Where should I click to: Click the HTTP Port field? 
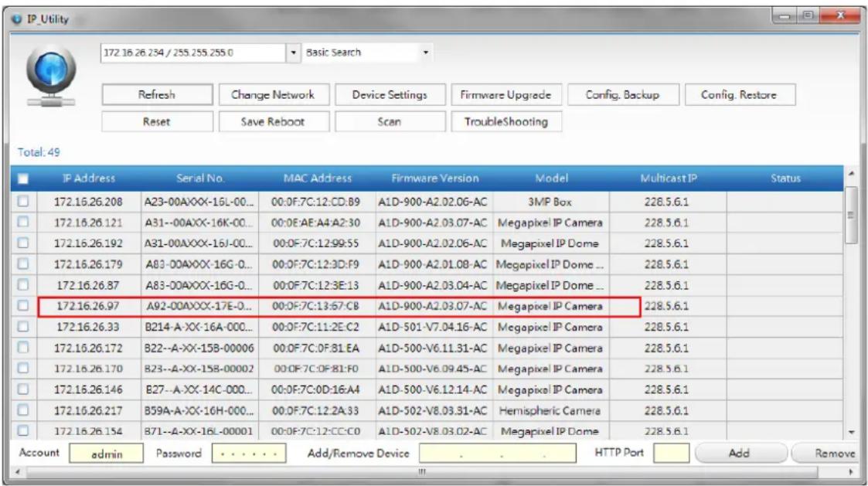point(672,454)
